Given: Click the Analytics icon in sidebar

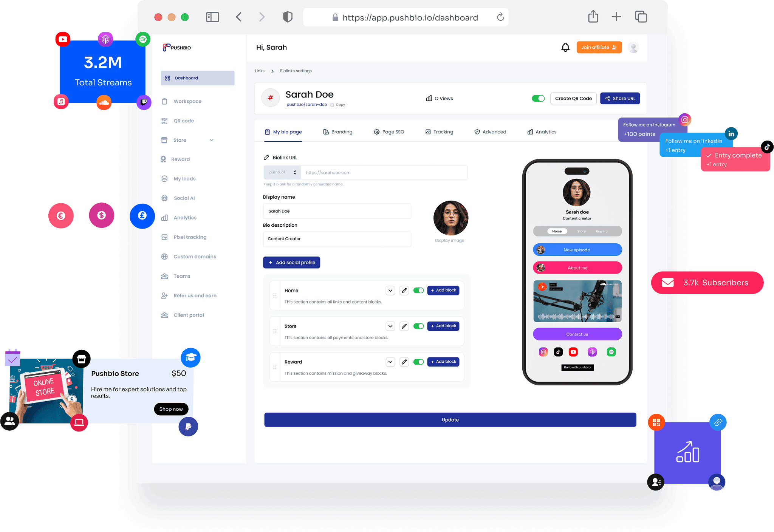Looking at the screenshot, I should [166, 218].
